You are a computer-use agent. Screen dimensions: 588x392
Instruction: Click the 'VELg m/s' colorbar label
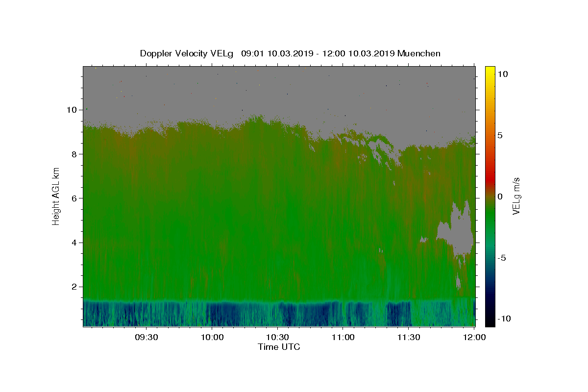(516, 196)
